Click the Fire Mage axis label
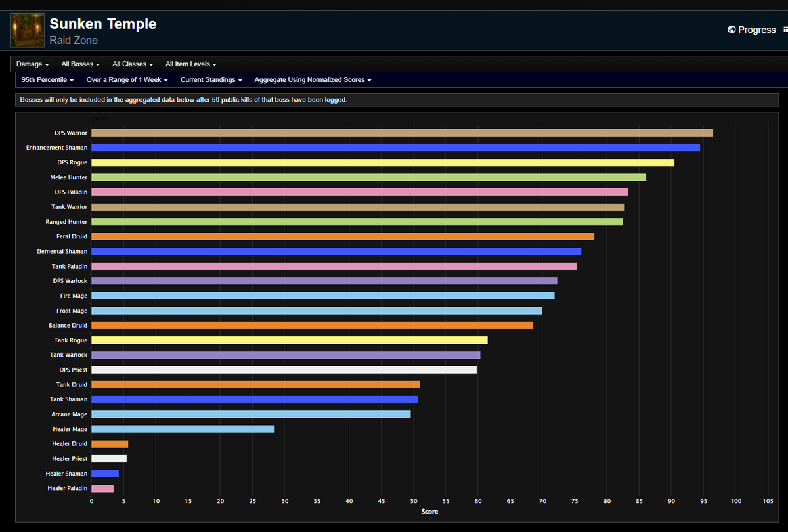 [74, 296]
